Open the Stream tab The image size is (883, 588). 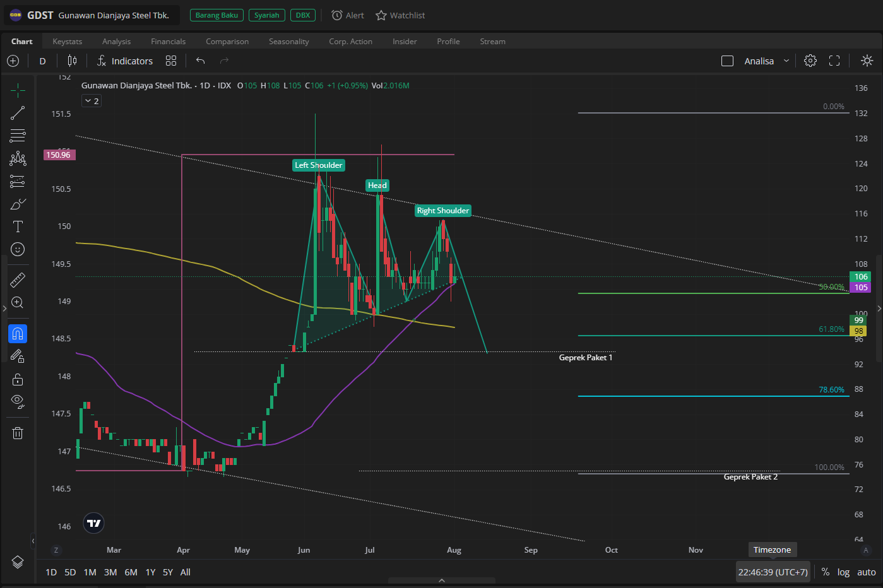(492, 42)
